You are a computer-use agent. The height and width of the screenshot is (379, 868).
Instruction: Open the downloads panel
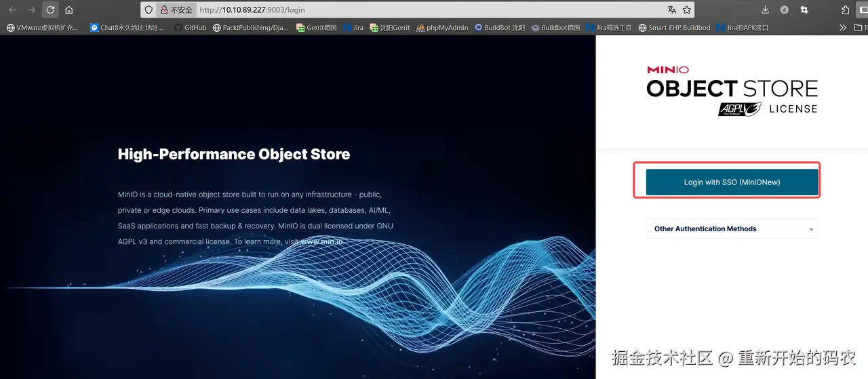tap(766, 10)
